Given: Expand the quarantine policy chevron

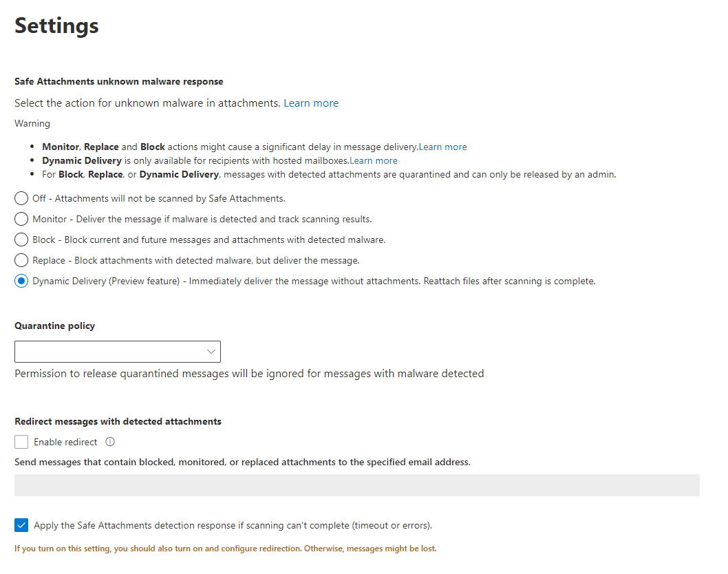Looking at the screenshot, I should click(211, 352).
